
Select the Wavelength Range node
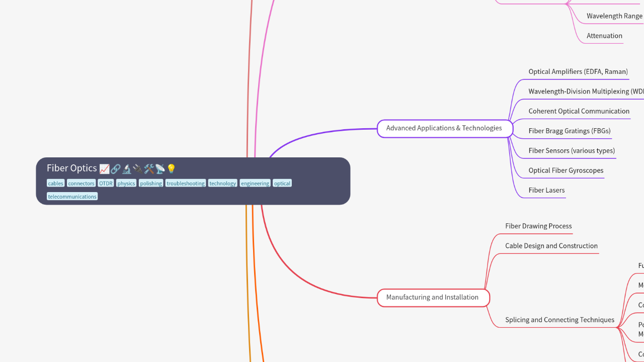tap(614, 16)
